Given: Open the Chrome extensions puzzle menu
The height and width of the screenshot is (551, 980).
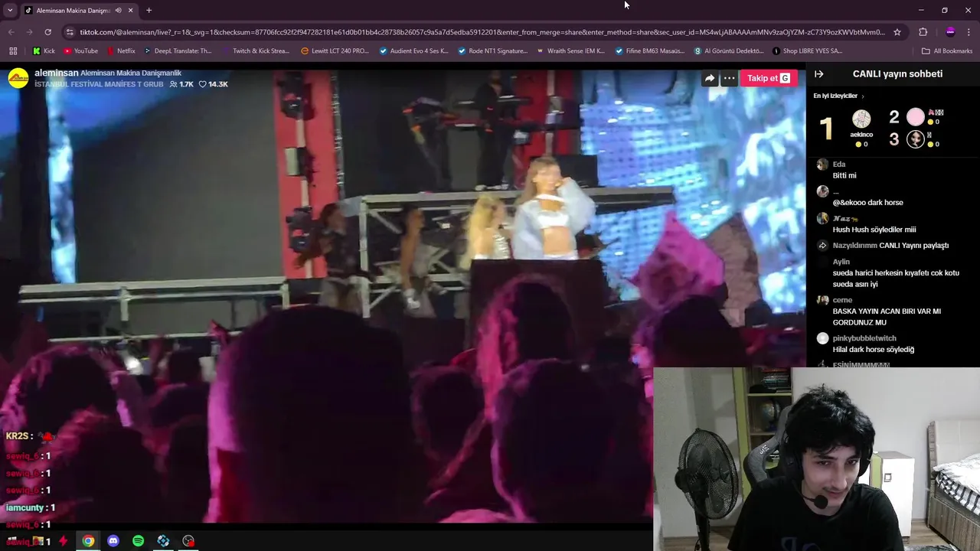Looking at the screenshot, I should click(923, 32).
